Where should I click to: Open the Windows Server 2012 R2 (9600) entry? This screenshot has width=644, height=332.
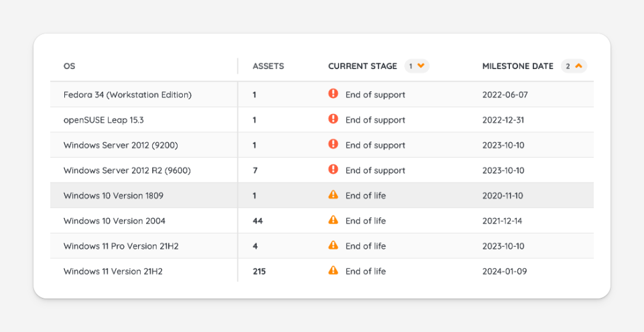point(127,171)
